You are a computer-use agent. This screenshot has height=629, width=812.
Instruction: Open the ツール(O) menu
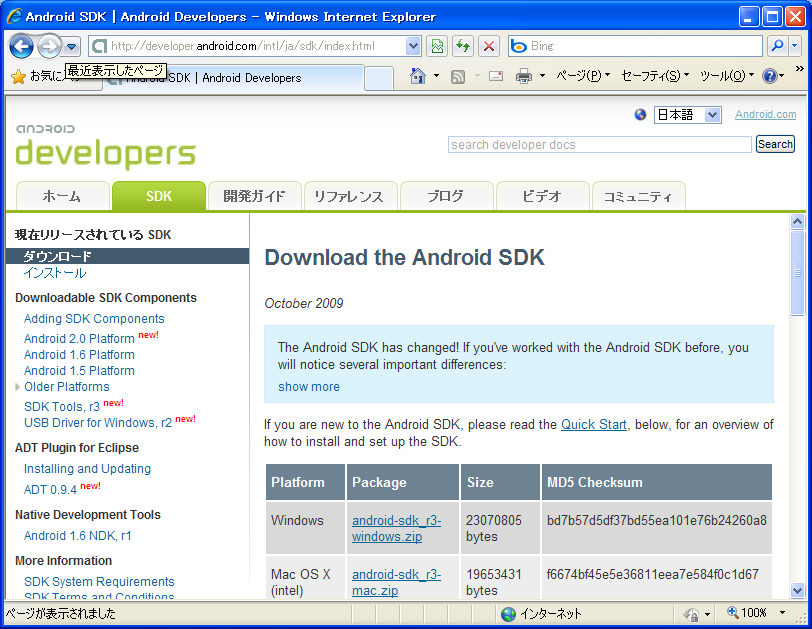(727, 76)
